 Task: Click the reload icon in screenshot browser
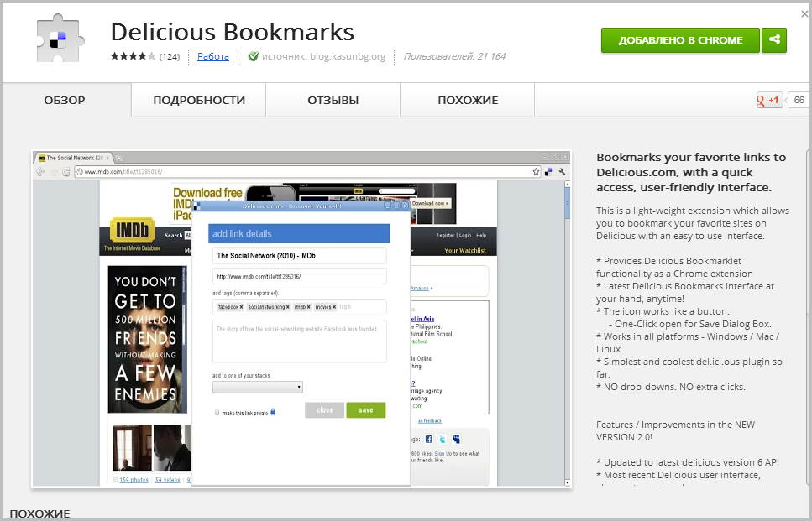pyautogui.click(x=65, y=172)
